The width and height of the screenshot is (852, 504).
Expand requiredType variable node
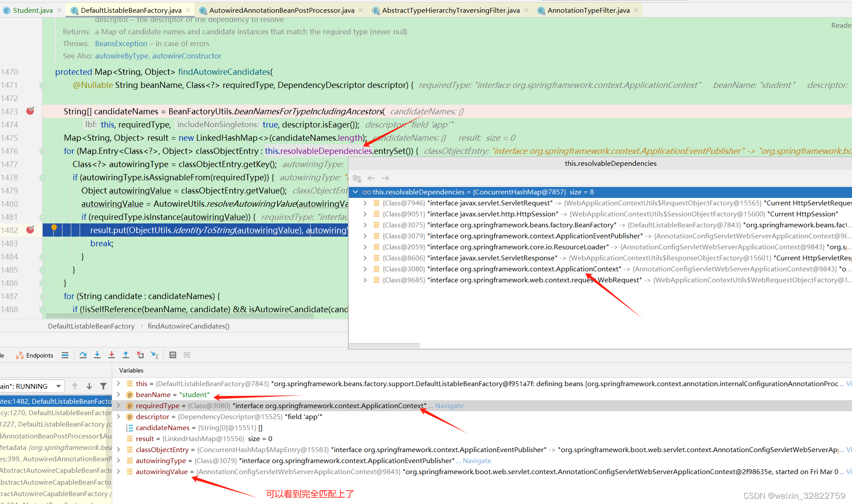tap(118, 405)
